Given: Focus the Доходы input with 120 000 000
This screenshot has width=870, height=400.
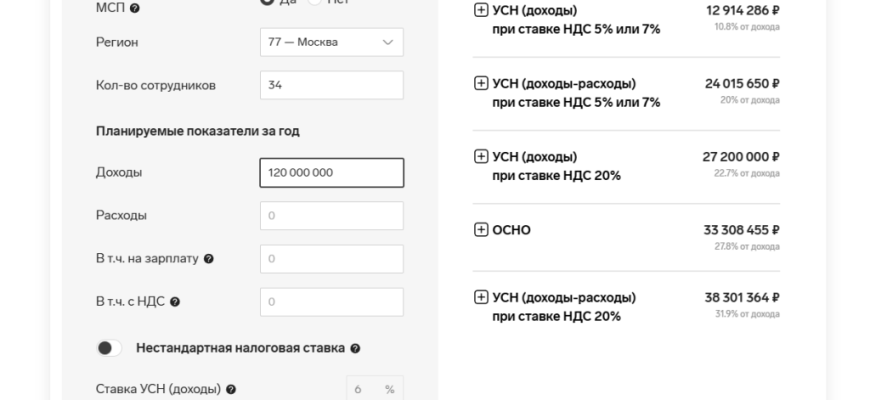Looking at the screenshot, I should 331,173.
